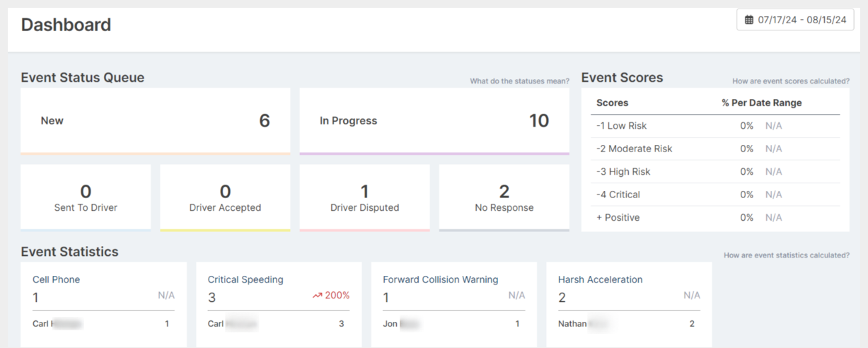Image resolution: width=868 pixels, height=348 pixels.
Task: Open the New events status card
Action: [x=155, y=121]
